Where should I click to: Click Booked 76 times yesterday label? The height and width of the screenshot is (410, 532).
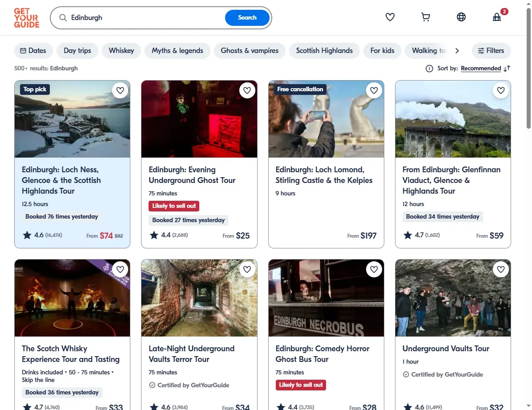coord(62,217)
